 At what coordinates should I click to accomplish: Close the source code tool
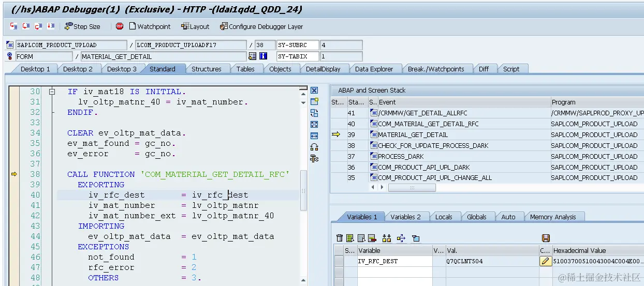[x=314, y=91]
